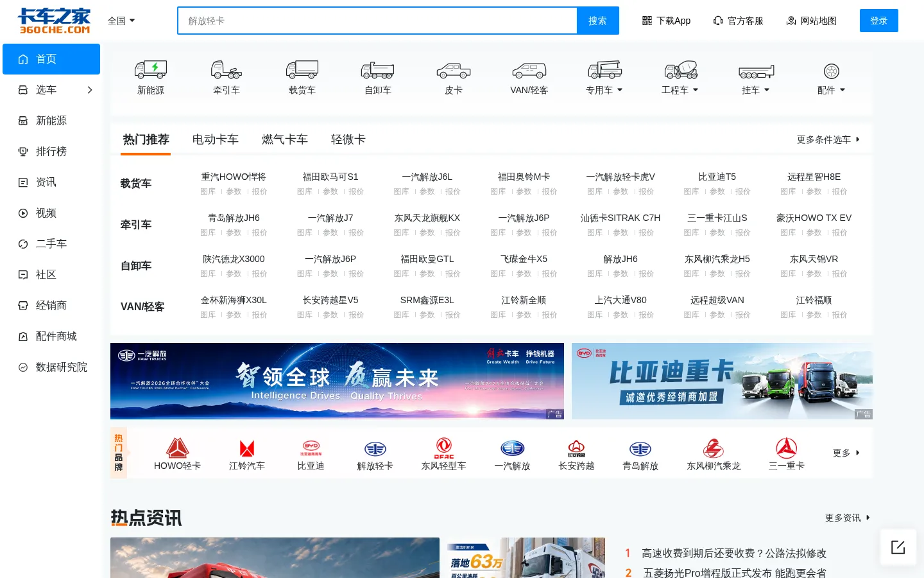Open the 挂车 trailer icon
The height and width of the screenshot is (578, 924).
coord(757,71)
